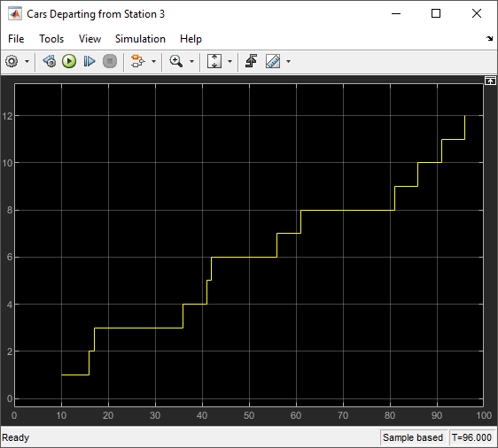The height and width of the screenshot is (448, 498).
Task: Open the File menu
Action: [x=16, y=39]
